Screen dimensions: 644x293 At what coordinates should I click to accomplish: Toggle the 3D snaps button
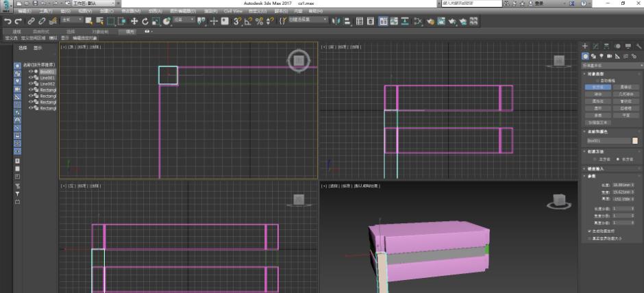pyautogui.click(x=237, y=21)
